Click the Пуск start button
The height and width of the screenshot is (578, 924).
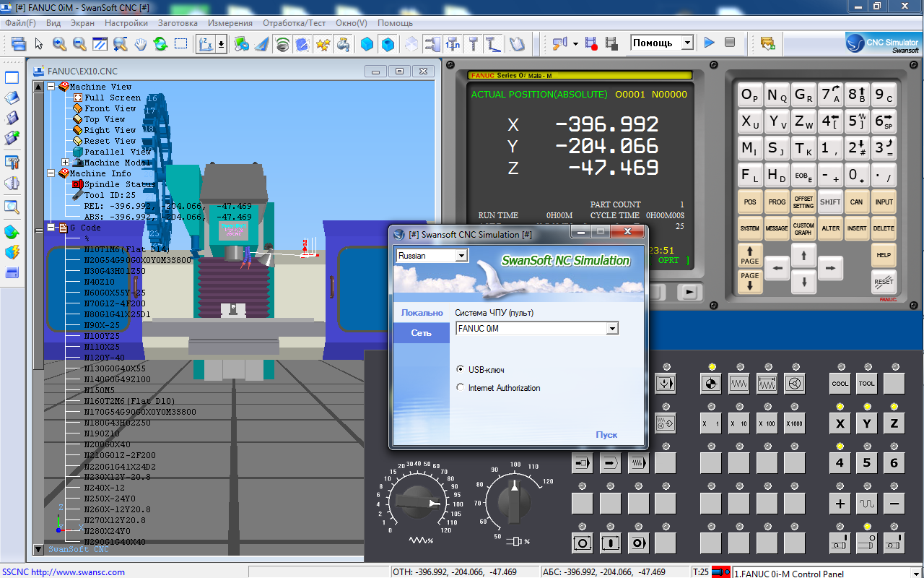(x=606, y=435)
